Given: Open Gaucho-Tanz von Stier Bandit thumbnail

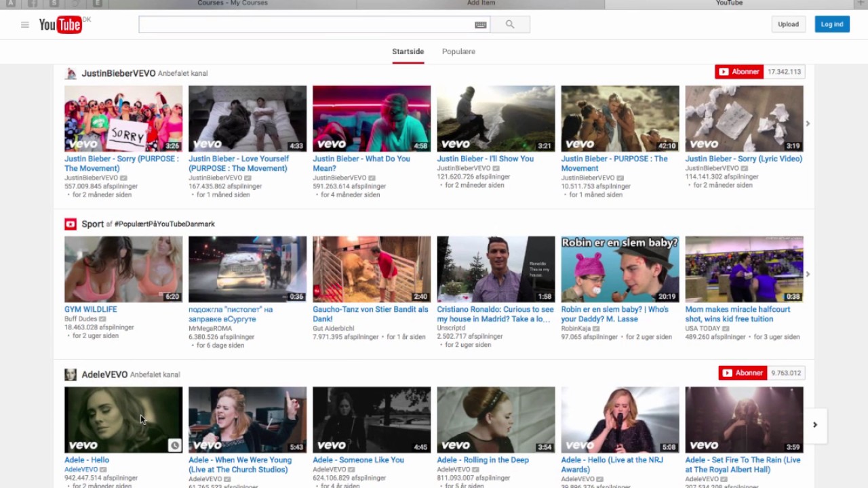Looking at the screenshot, I should [372, 269].
